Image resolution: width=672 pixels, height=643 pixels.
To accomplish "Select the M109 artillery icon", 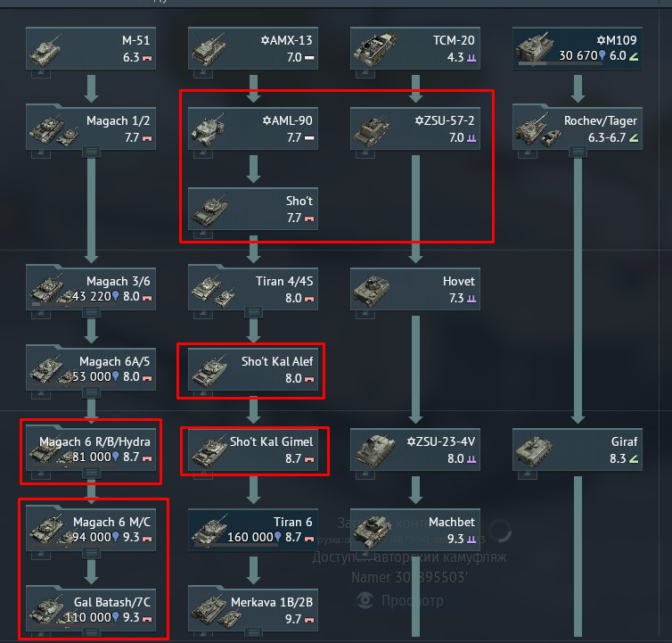I will pos(534,47).
